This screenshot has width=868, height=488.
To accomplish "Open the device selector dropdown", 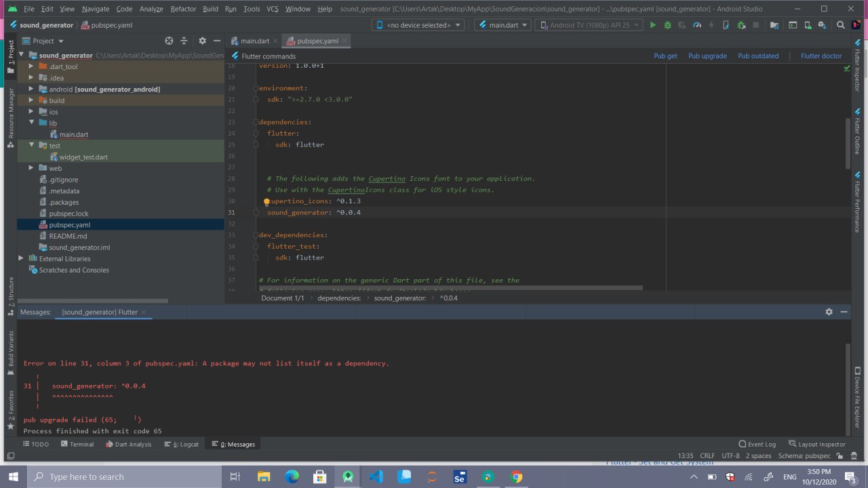I will pyautogui.click(x=418, y=25).
